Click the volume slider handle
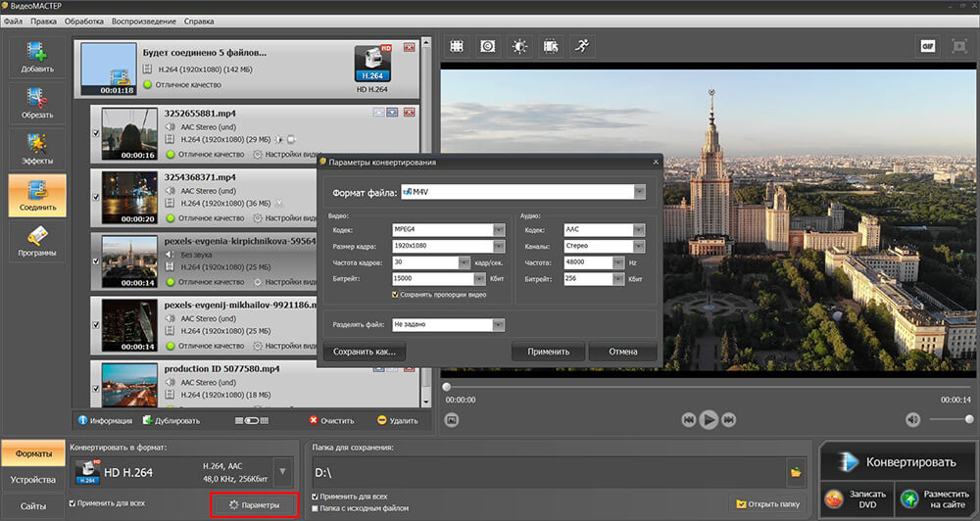The height and width of the screenshot is (521, 980). click(969, 419)
